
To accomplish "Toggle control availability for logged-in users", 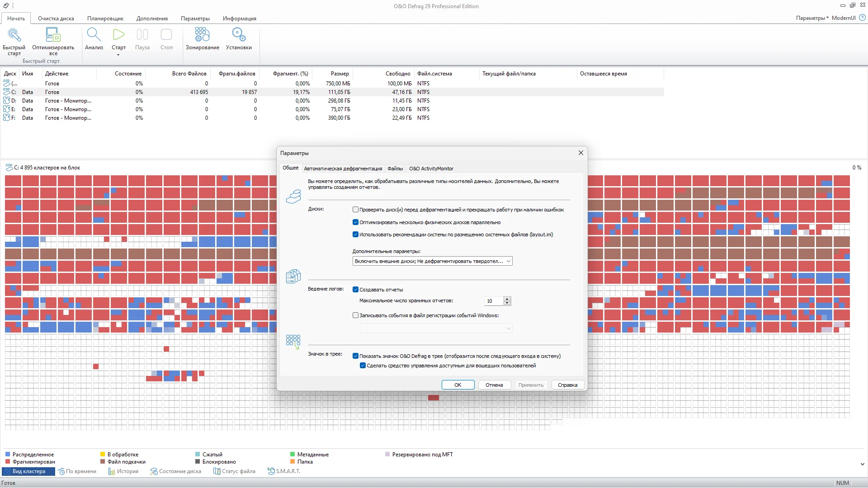I will pos(363,366).
